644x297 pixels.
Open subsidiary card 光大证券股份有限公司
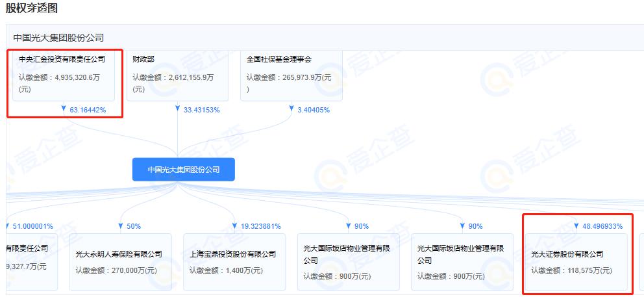click(576, 262)
